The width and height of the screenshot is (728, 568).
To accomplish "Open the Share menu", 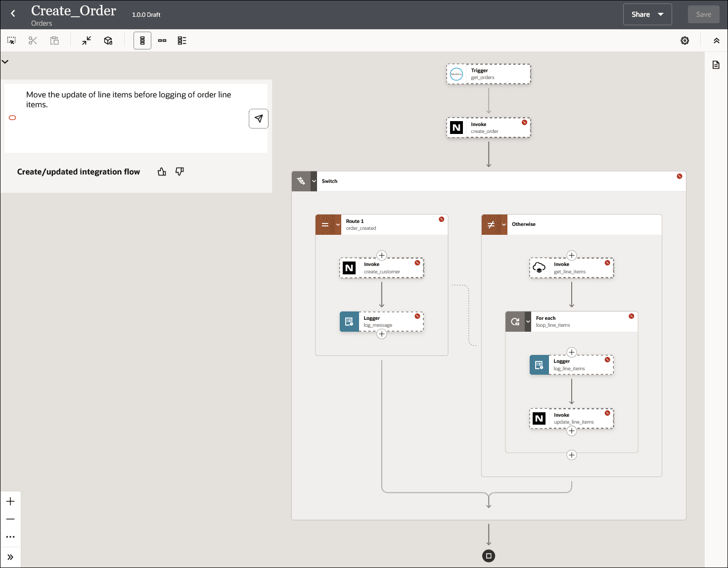I will 647,14.
